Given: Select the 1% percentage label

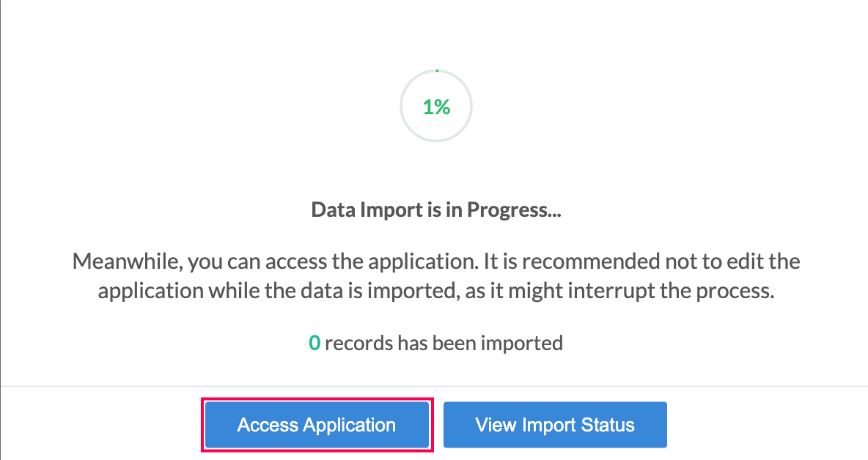Looking at the screenshot, I should [x=436, y=107].
